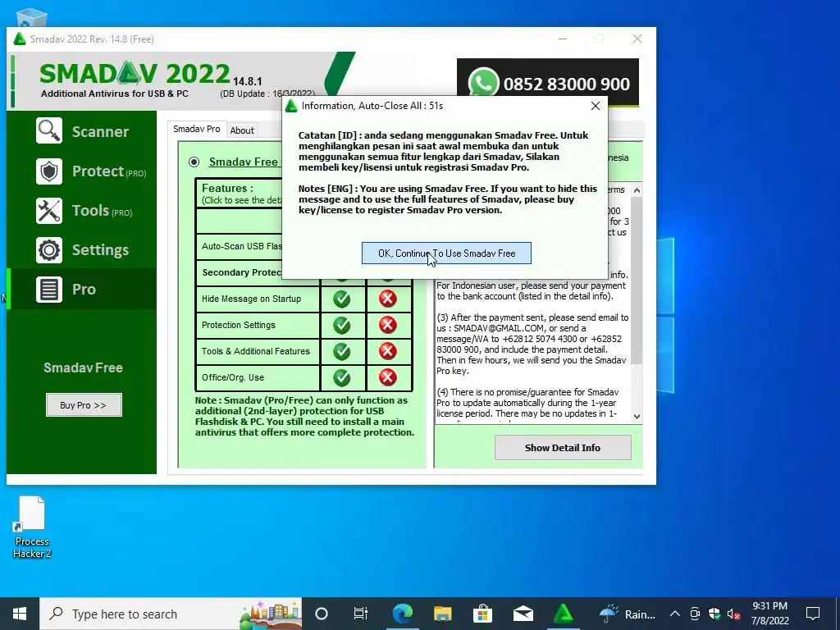Click the Smadav triangle logo in title bar
Image resolution: width=840 pixels, height=630 pixels.
tap(20, 39)
